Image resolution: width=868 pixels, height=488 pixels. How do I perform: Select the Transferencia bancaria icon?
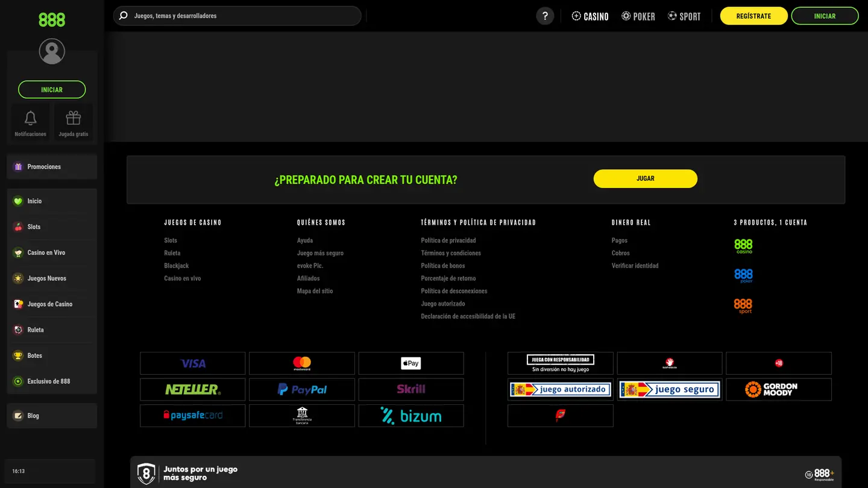(302, 416)
